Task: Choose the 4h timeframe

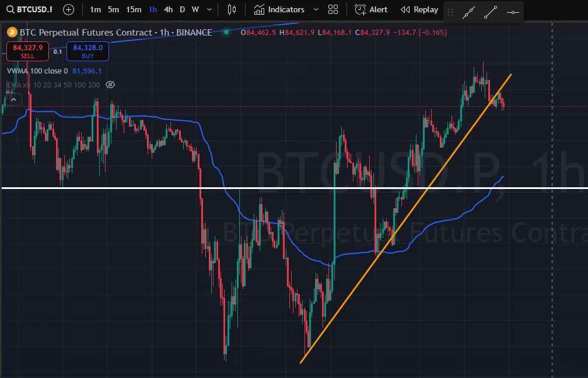Action: [x=169, y=9]
